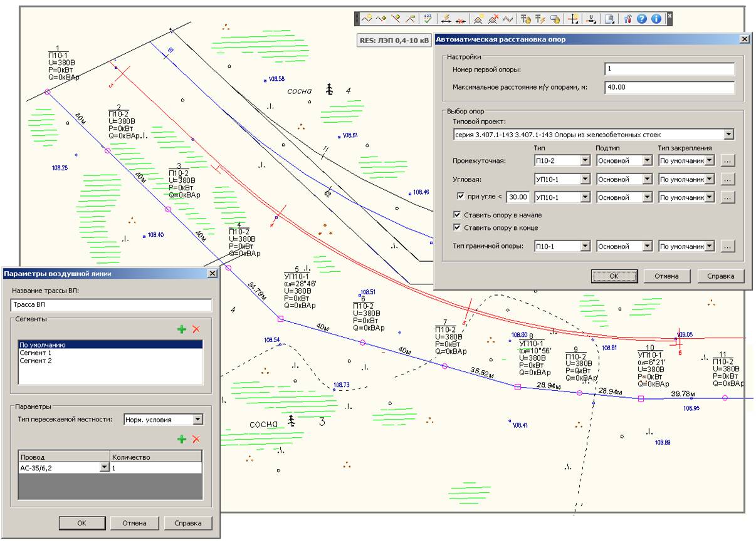Viewport: 756px width, 543px height.
Task: Click the crosshair intersection icon in toolbar
Action: pyautogui.click(x=574, y=19)
